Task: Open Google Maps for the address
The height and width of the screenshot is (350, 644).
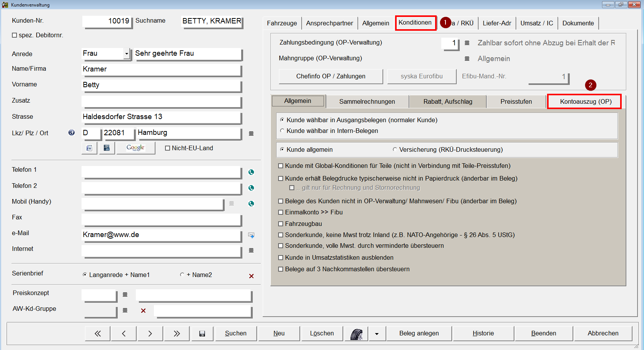Action: click(135, 148)
